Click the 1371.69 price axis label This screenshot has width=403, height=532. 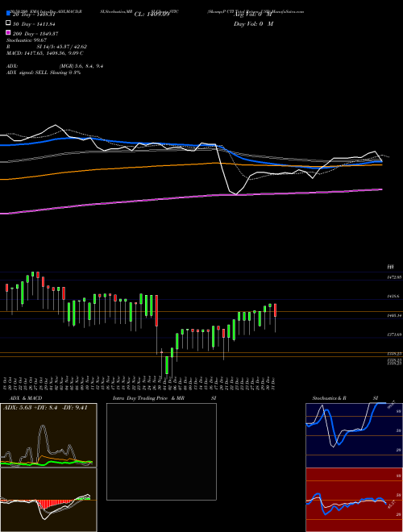click(395, 335)
